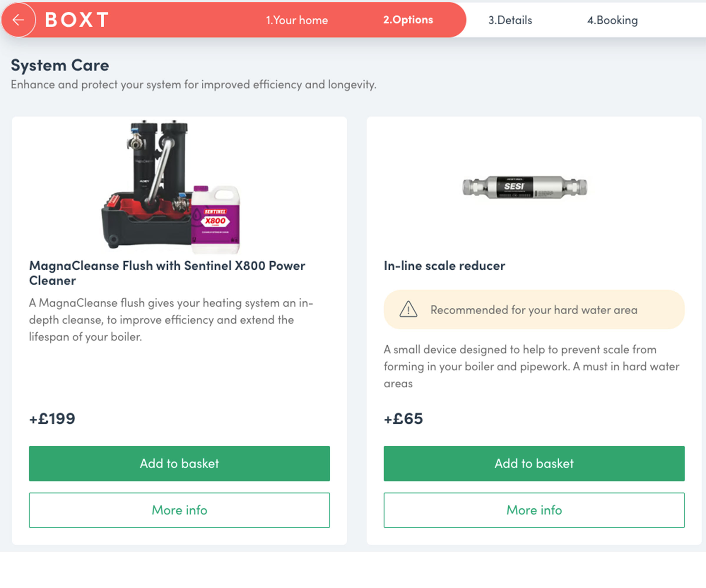Add MagnaCleanse Flush to basket
The height and width of the screenshot is (588, 706).
179,464
